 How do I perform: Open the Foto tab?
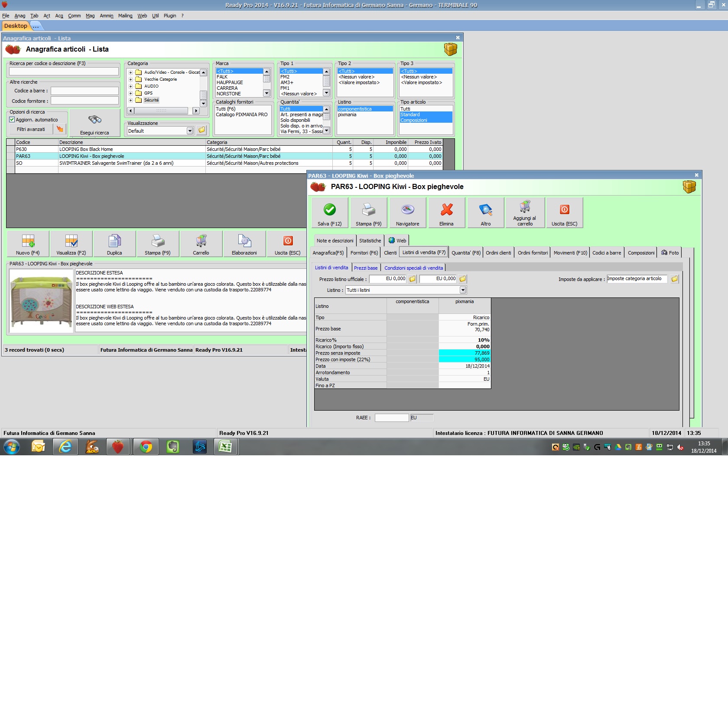click(x=670, y=253)
